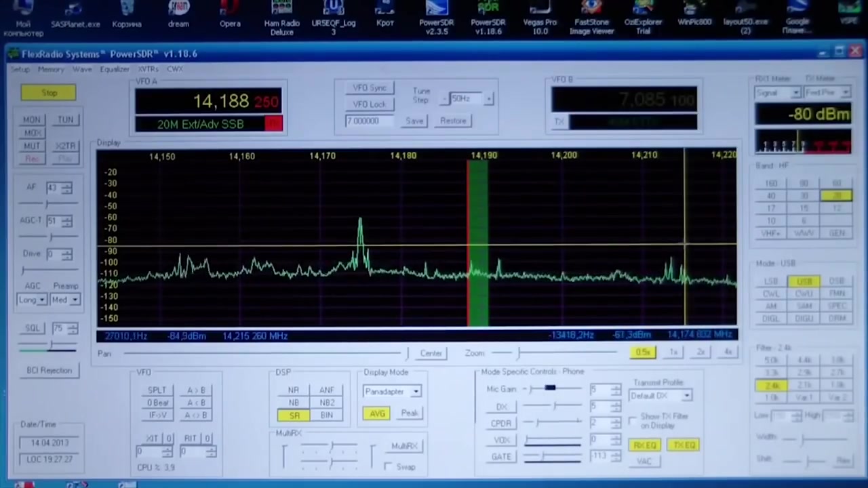Open the Equalizer menu
The image size is (868, 488).
tap(115, 69)
